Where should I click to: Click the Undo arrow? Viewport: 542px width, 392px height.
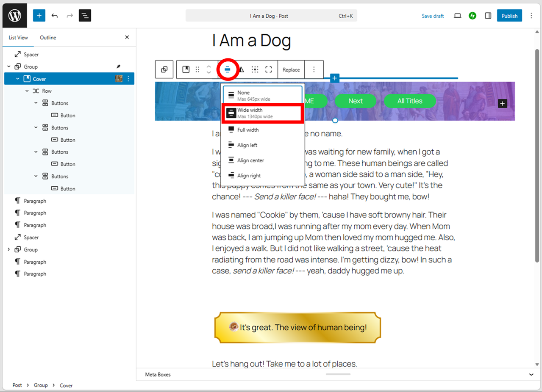point(55,16)
